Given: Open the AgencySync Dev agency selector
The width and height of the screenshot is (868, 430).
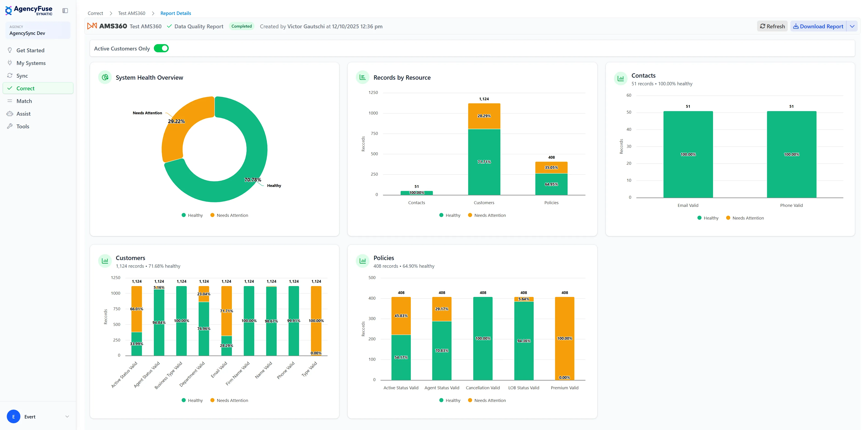Looking at the screenshot, I should pos(38,30).
